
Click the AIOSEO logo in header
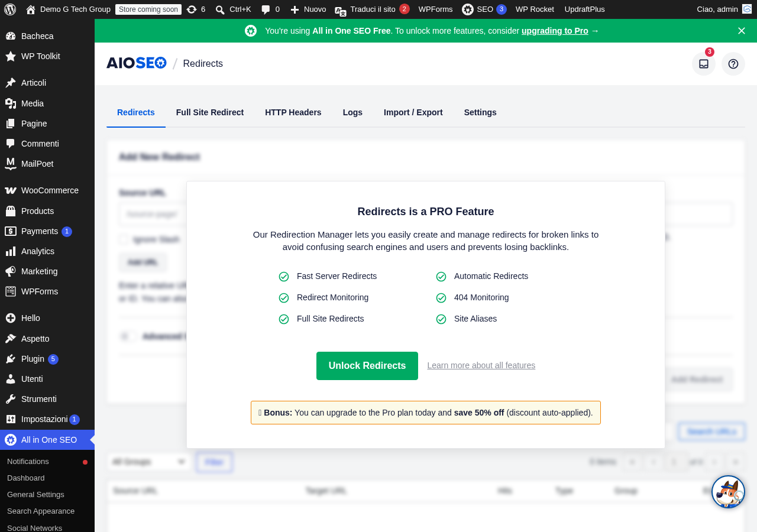tap(137, 63)
